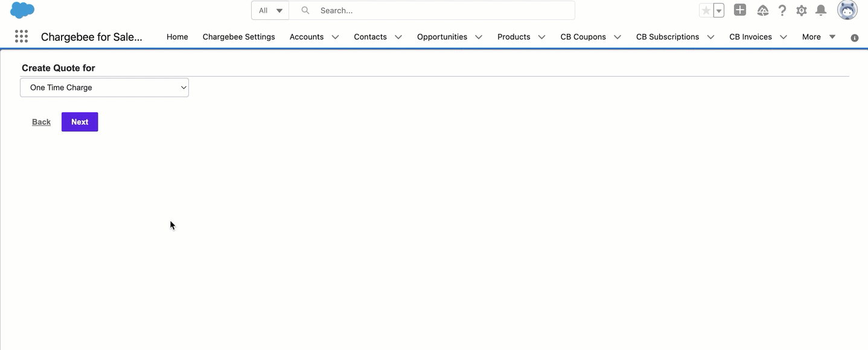Go to the Chargebee Settings tab
The width and height of the screenshot is (868, 350).
[238, 37]
